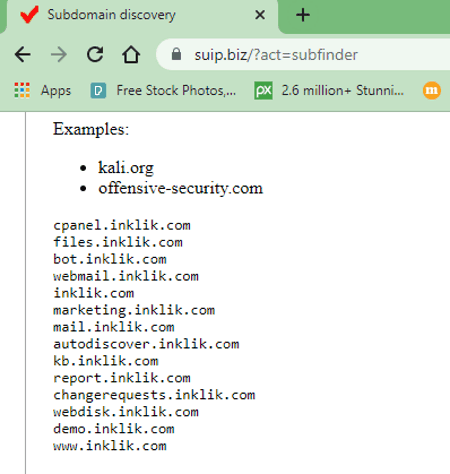Click the cpanel.inklik.com result line
450x474 pixels.
pos(122,225)
